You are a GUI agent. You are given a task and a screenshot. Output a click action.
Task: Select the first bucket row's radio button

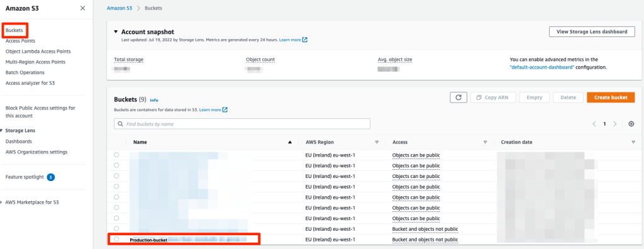pos(116,155)
